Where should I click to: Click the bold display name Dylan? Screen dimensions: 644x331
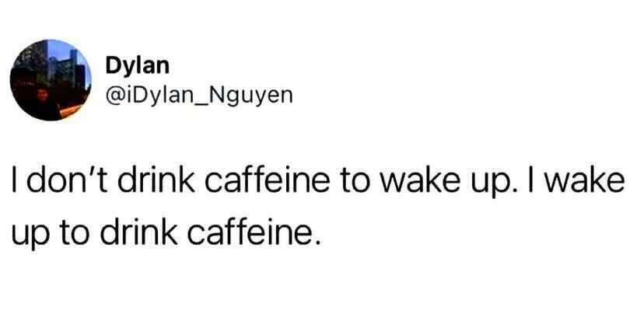(137, 67)
